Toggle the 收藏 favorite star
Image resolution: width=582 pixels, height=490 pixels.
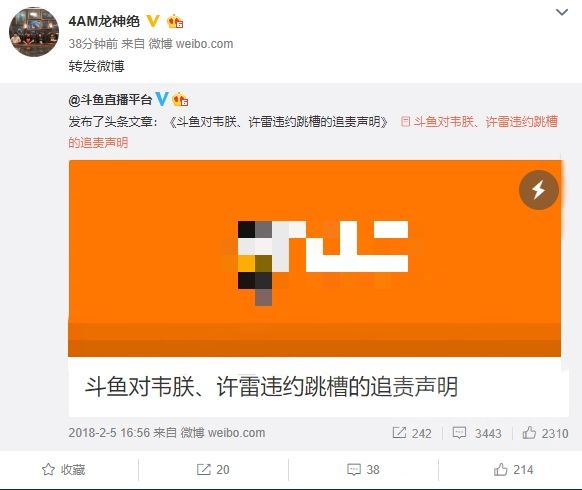(x=63, y=470)
